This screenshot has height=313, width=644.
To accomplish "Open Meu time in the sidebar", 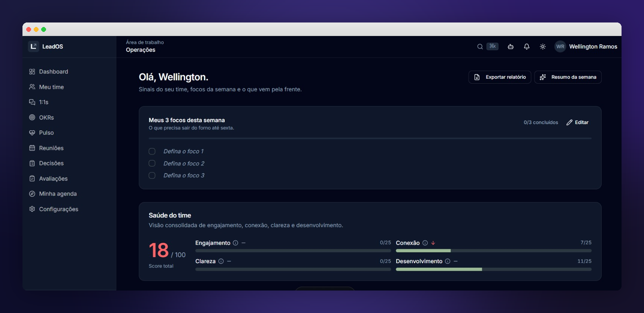I will tap(69, 87).
